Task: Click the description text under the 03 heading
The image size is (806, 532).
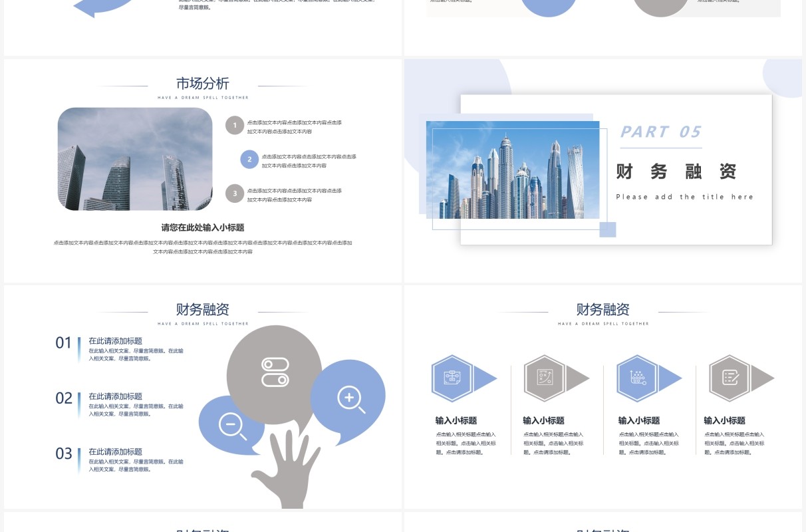Action: point(136,465)
